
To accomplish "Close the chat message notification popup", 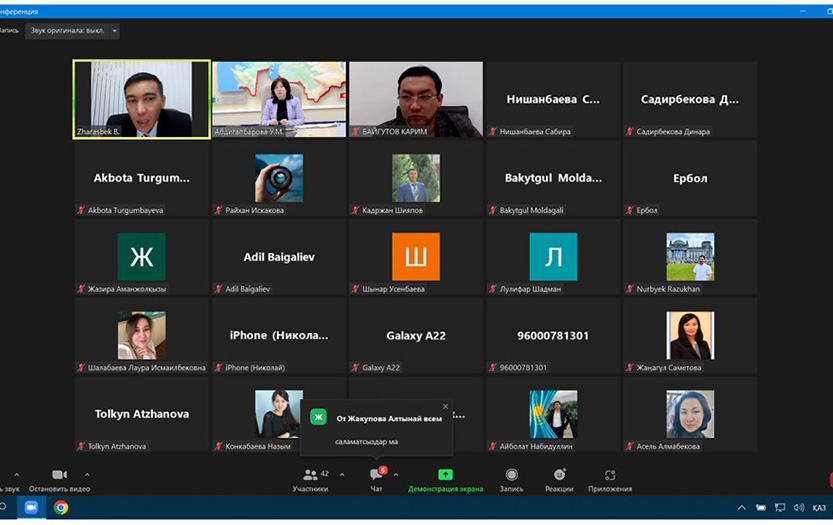I will click(445, 406).
